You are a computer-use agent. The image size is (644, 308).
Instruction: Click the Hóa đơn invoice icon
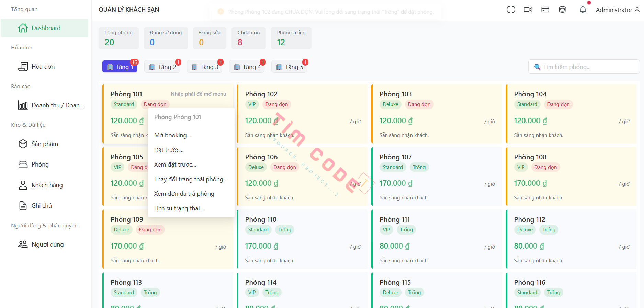click(x=23, y=67)
